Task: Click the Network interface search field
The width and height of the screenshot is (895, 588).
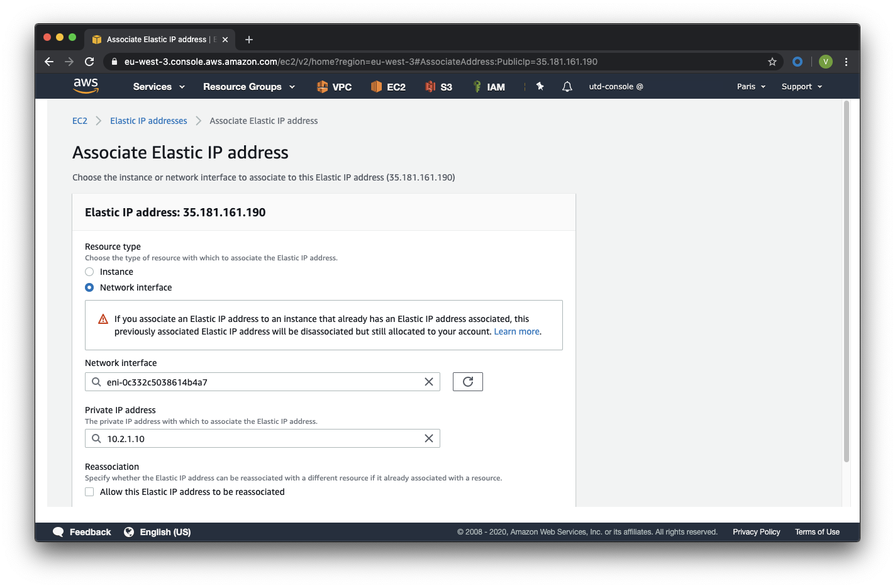Action: coord(262,382)
